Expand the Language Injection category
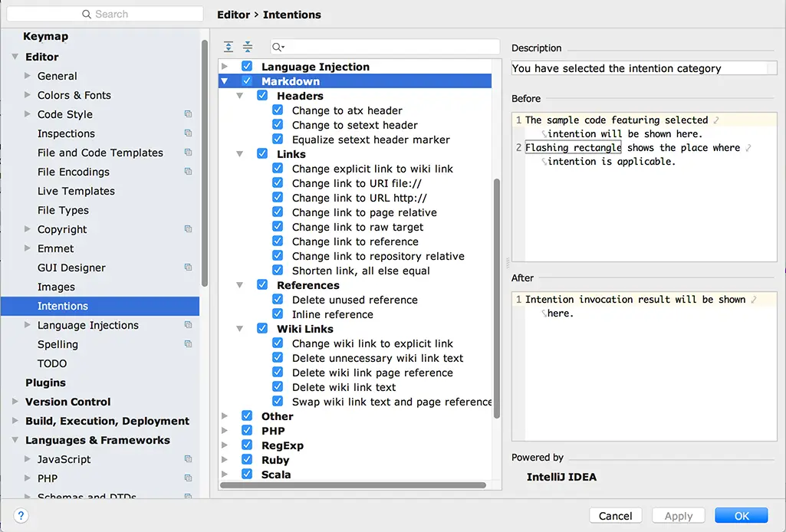The image size is (786, 532). coord(225,66)
